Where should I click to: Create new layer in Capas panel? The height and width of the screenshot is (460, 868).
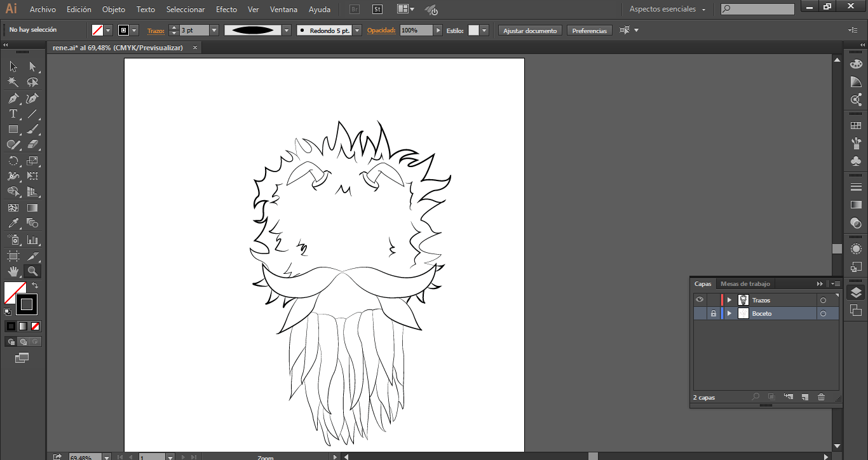pyautogui.click(x=804, y=397)
